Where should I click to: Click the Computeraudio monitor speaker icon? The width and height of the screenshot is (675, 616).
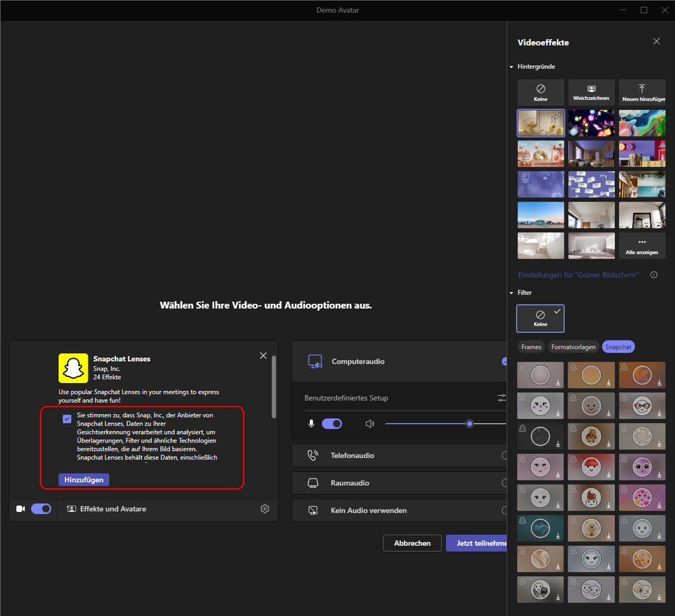315,361
